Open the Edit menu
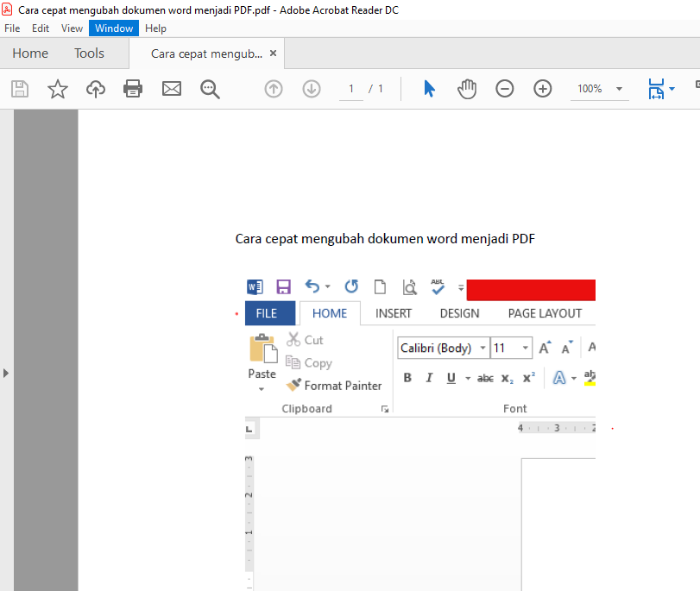Screen dimensions: 700x591 pos(41,28)
